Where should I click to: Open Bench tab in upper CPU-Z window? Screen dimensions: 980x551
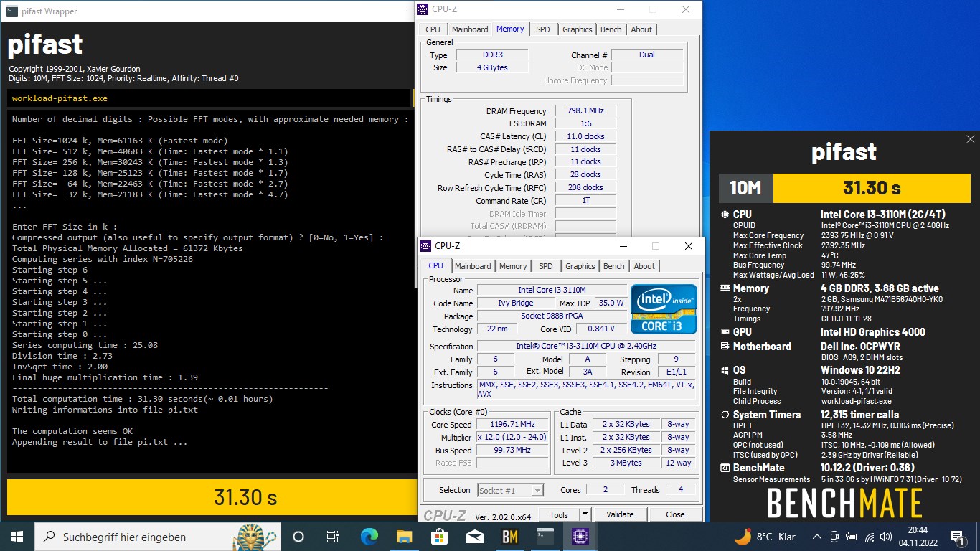point(611,29)
